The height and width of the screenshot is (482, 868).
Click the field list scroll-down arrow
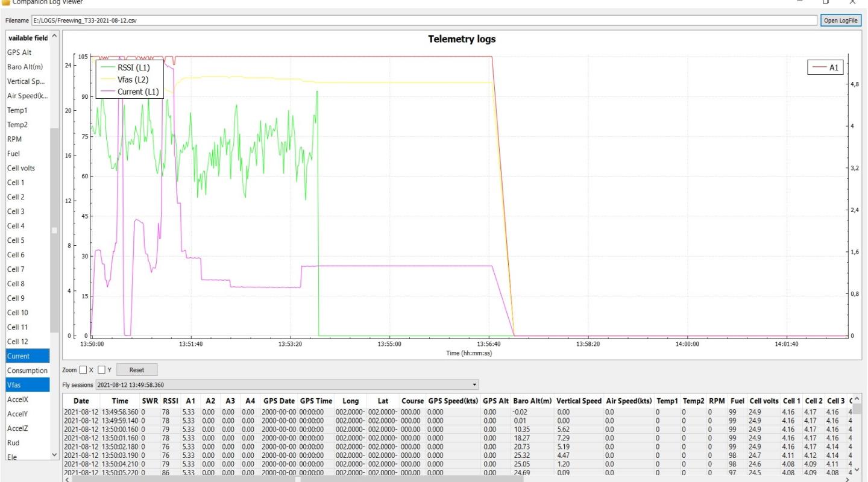coord(55,455)
